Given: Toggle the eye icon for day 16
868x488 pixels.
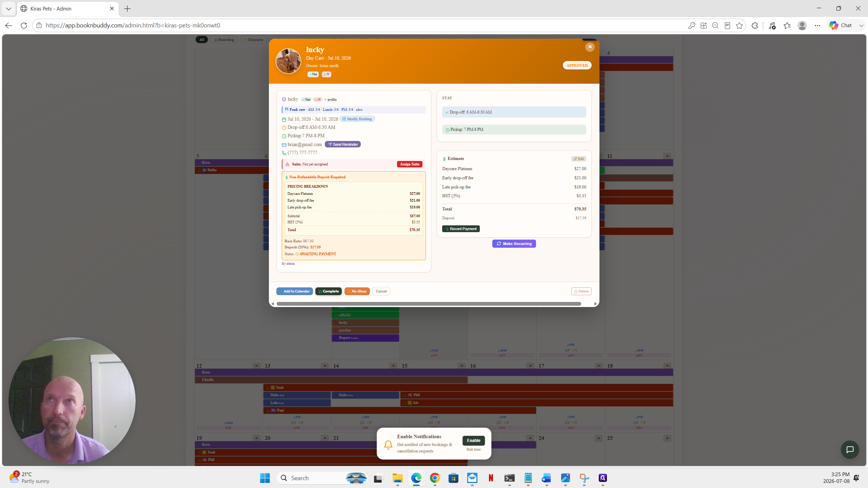Looking at the screenshot, I should tap(530, 366).
